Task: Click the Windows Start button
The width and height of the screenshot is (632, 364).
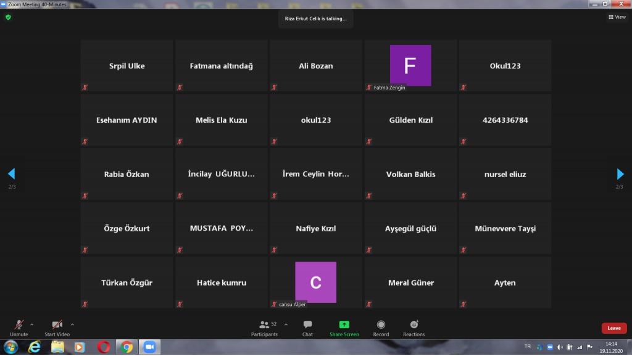Action: [10, 347]
